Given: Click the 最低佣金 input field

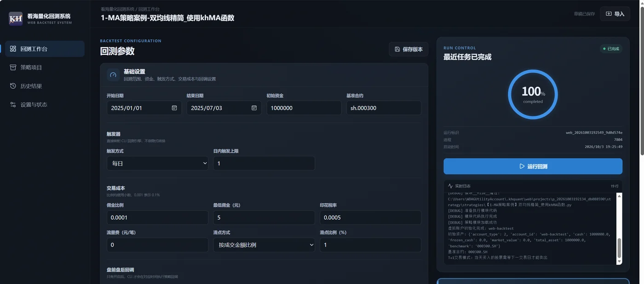Looking at the screenshot, I should (264, 217).
